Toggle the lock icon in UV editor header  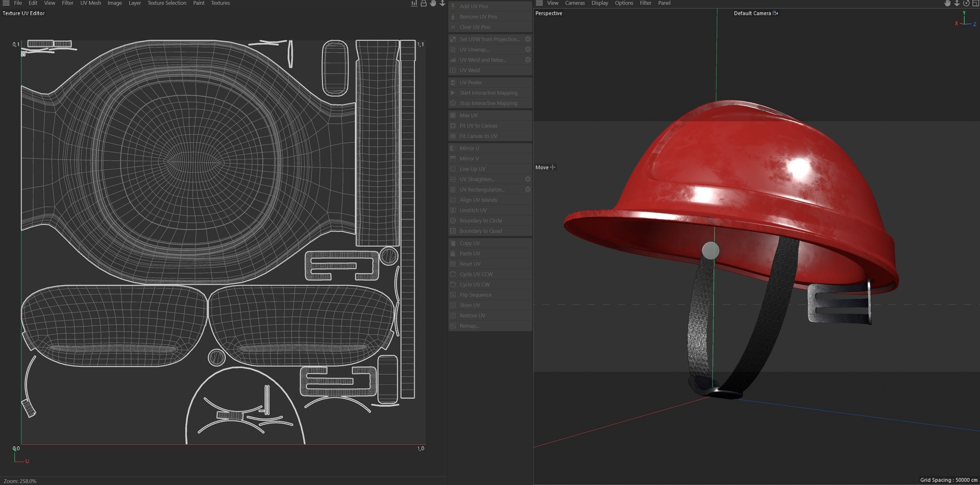pos(423,3)
